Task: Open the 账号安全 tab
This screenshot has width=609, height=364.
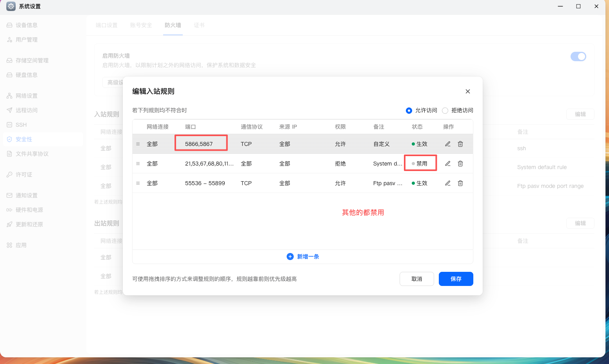Action: coord(141,25)
